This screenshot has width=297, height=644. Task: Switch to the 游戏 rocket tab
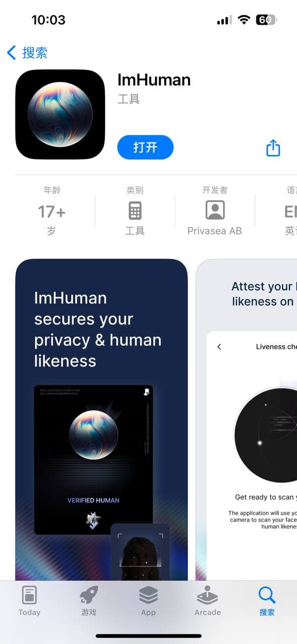89,602
